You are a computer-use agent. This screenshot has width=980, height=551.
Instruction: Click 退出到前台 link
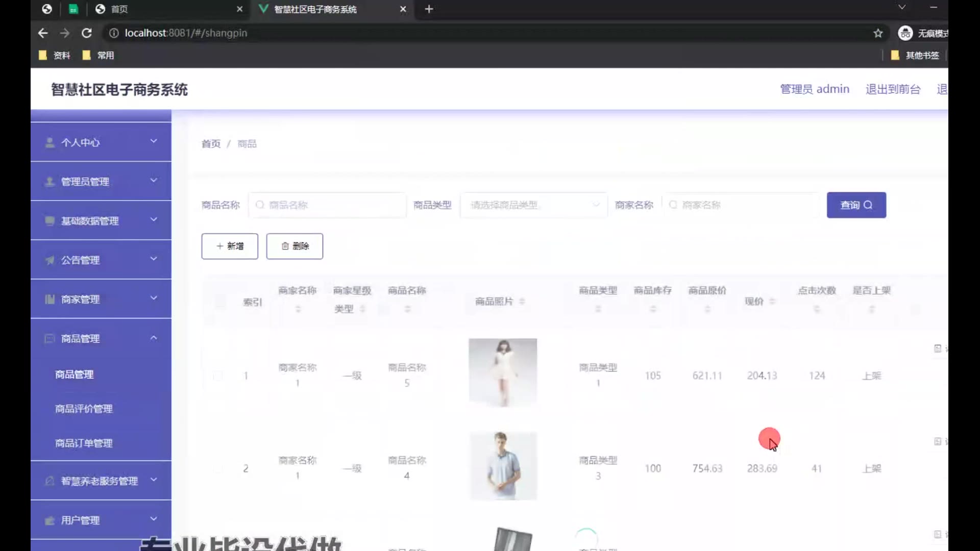point(893,89)
